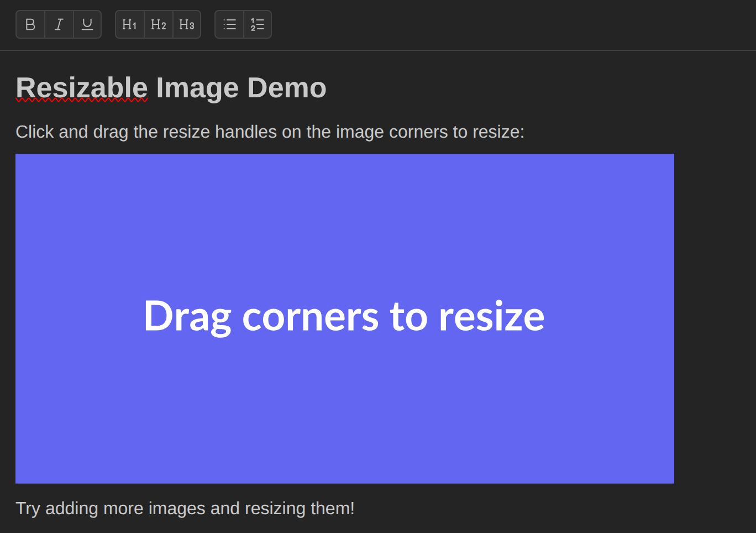Click the 'Resizable Image Demo' heading
Screen dimensions: 756x533
170,87
